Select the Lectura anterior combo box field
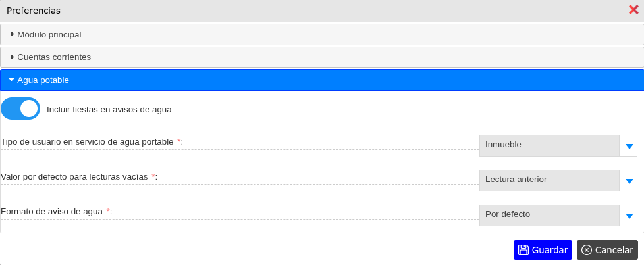 (x=549, y=180)
